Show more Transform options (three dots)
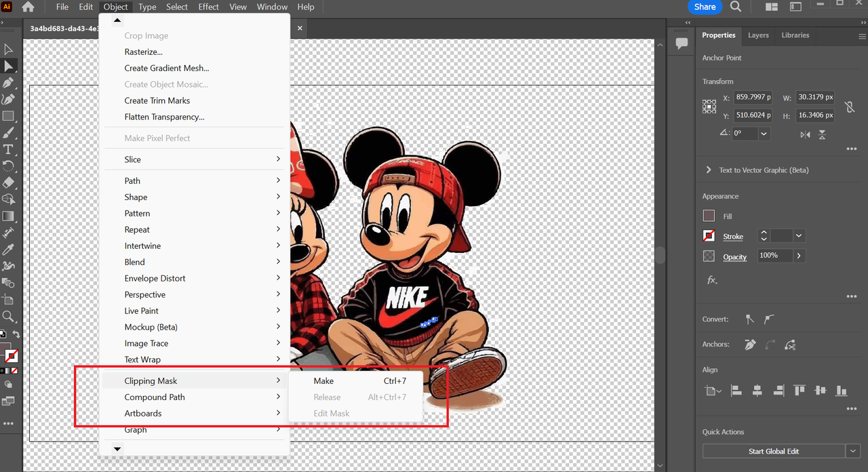 (852, 149)
